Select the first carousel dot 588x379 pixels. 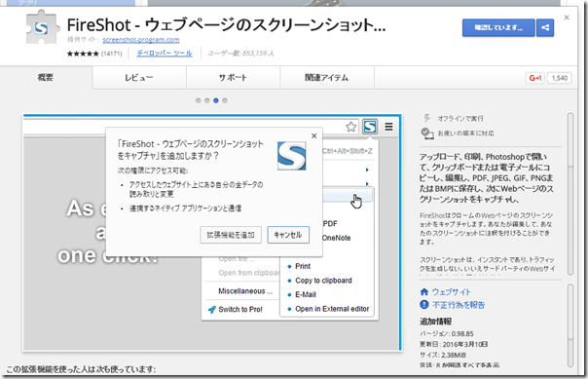pos(198,100)
